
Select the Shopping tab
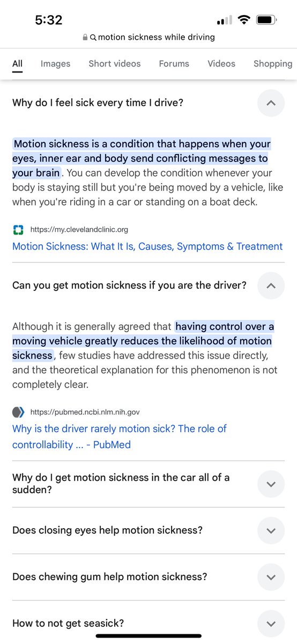pyautogui.click(x=273, y=63)
